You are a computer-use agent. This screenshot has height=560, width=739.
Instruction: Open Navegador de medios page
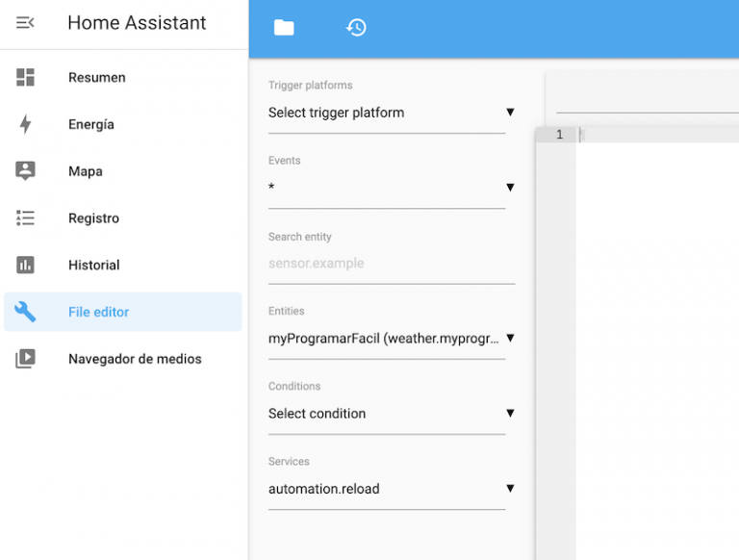(x=123, y=359)
